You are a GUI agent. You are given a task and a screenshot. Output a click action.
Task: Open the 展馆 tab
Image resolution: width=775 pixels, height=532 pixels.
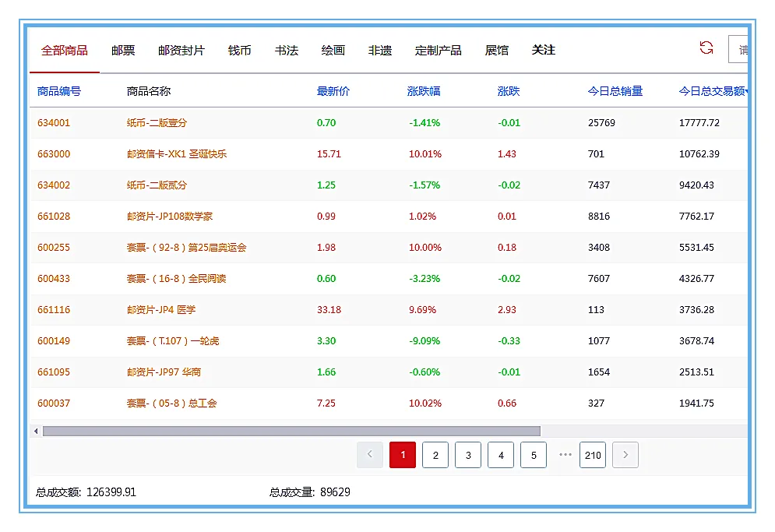497,49
